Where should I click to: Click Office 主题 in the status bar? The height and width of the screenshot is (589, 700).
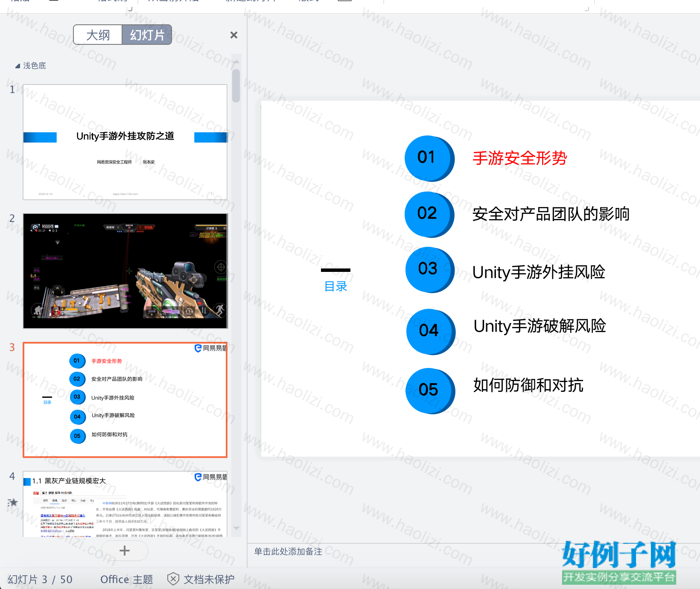(127, 579)
